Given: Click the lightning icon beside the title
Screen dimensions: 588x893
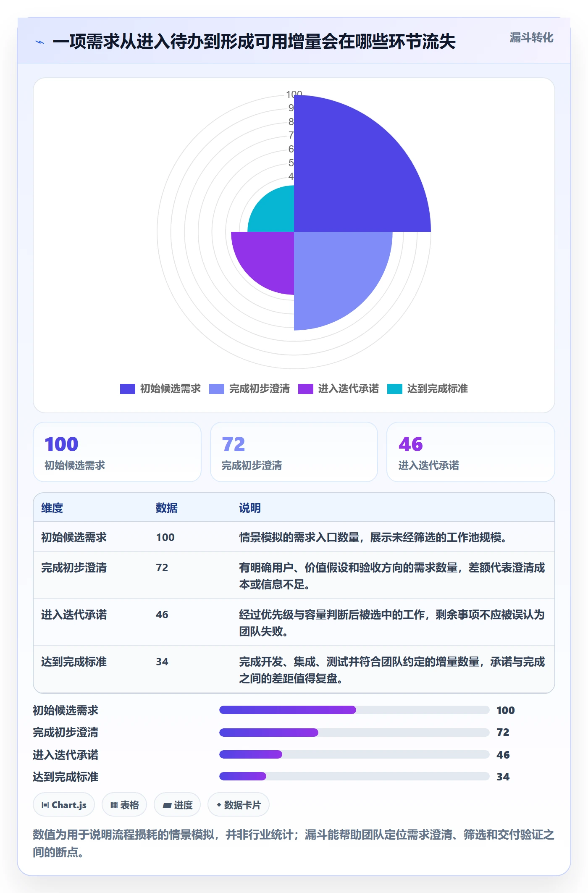Looking at the screenshot, I should [40, 42].
